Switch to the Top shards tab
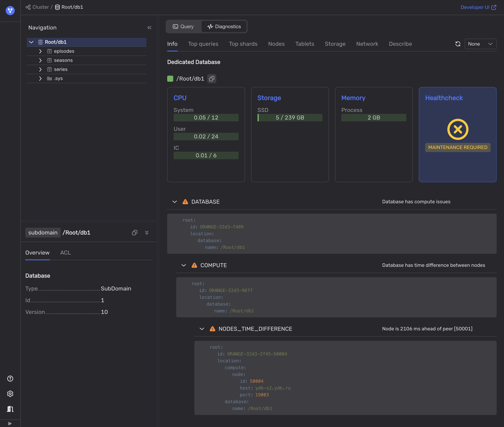The height and width of the screenshot is (427, 504). 243,44
